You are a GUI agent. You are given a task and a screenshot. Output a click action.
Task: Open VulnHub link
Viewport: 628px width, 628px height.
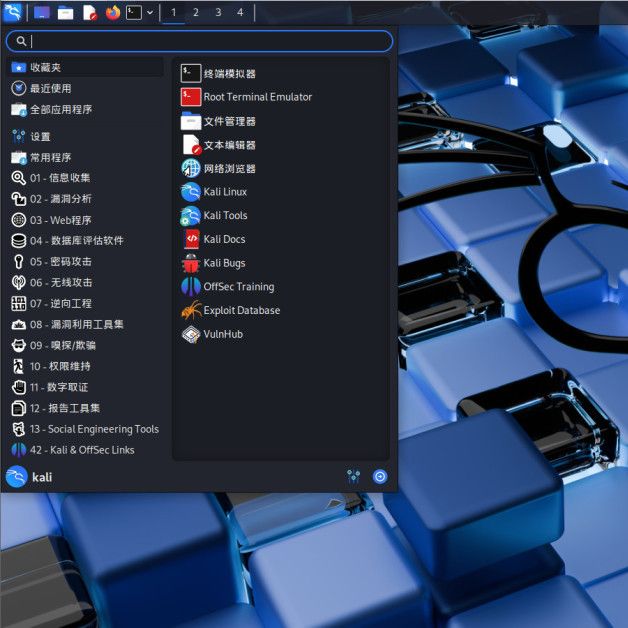pos(282,334)
